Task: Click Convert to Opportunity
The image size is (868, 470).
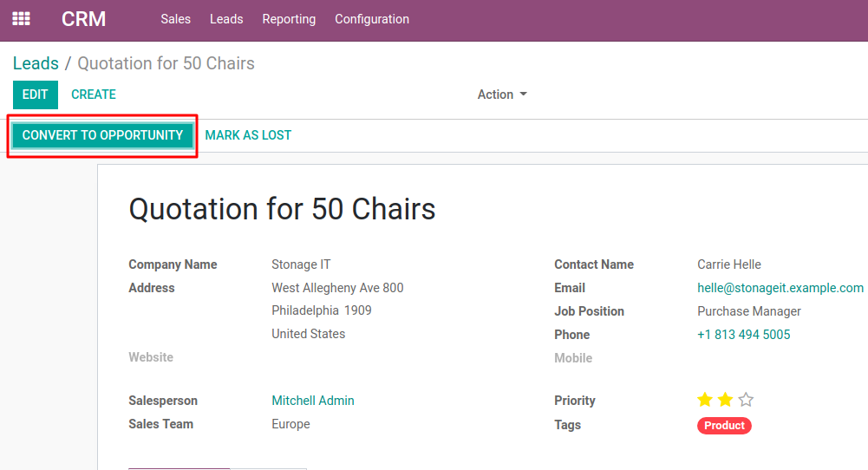Action: pos(102,135)
